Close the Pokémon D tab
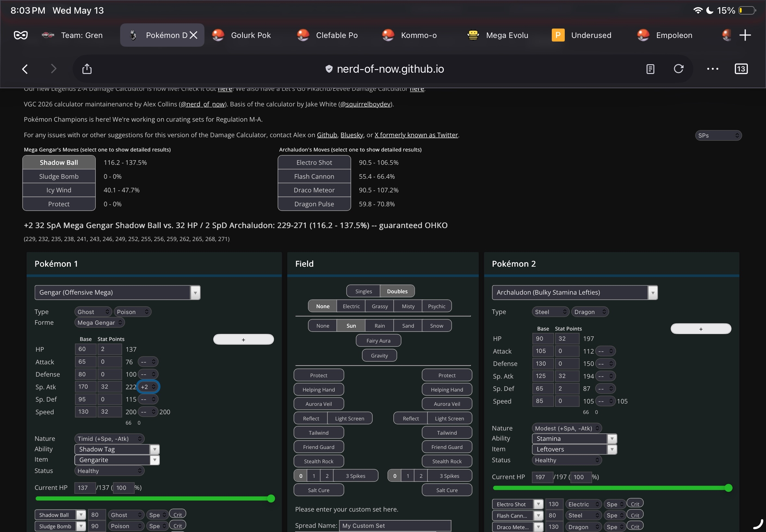Image resolution: width=766 pixels, height=532 pixels. pyautogui.click(x=193, y=35)
